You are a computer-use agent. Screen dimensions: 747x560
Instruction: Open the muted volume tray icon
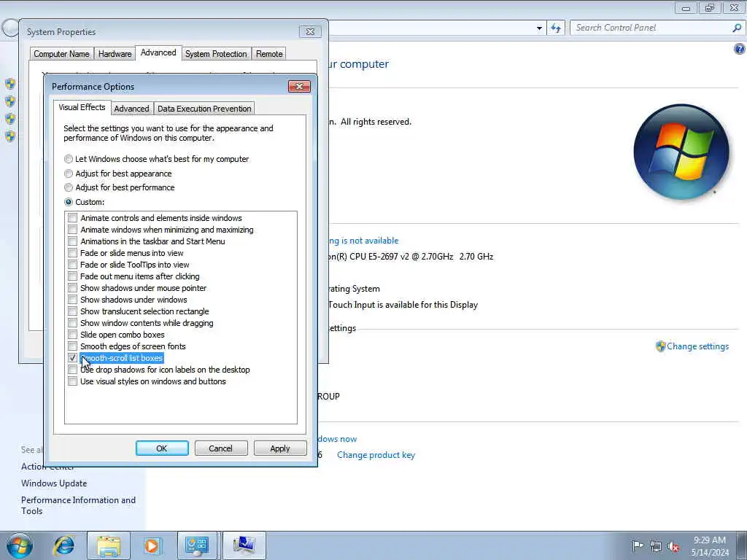pos(673,546)
